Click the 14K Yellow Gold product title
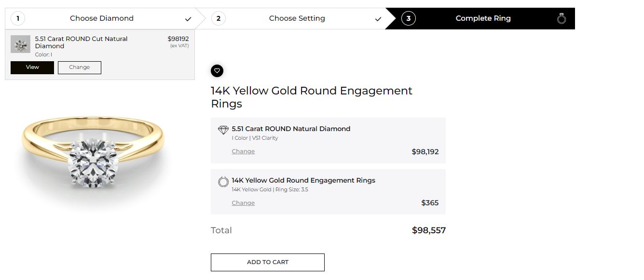This screenshot has height=280, width=644. point(311,97)
